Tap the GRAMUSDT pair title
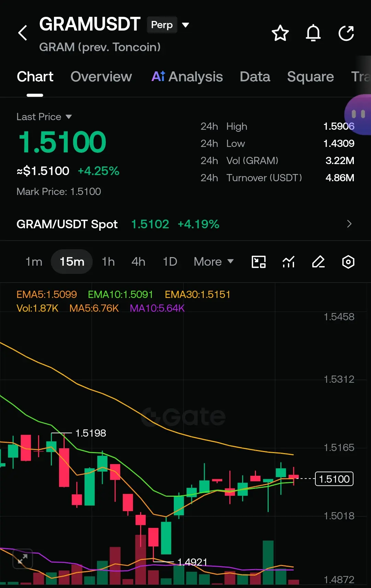This screenshot has height=588, width=371. [x=90, y=24]
